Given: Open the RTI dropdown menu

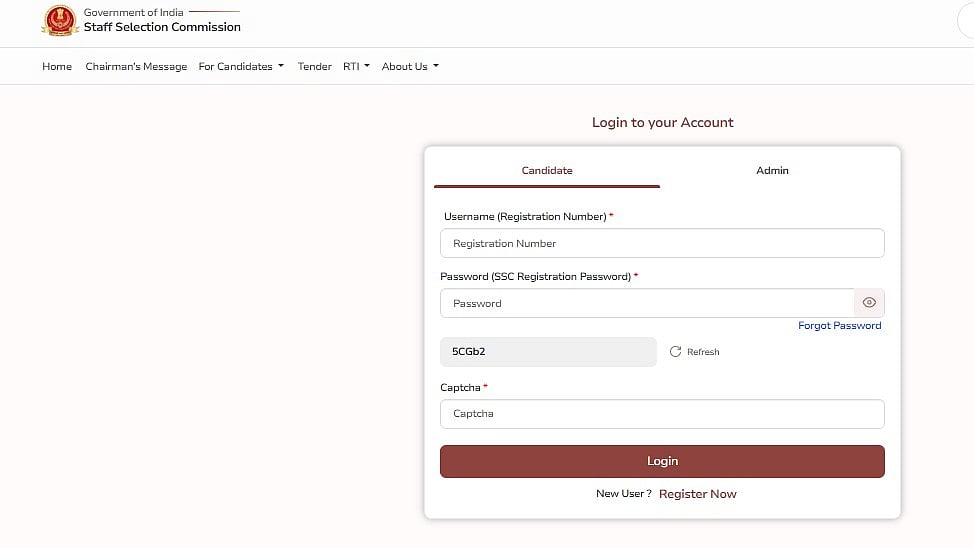Looking at the screenshot, I should [x=356, y=67].
